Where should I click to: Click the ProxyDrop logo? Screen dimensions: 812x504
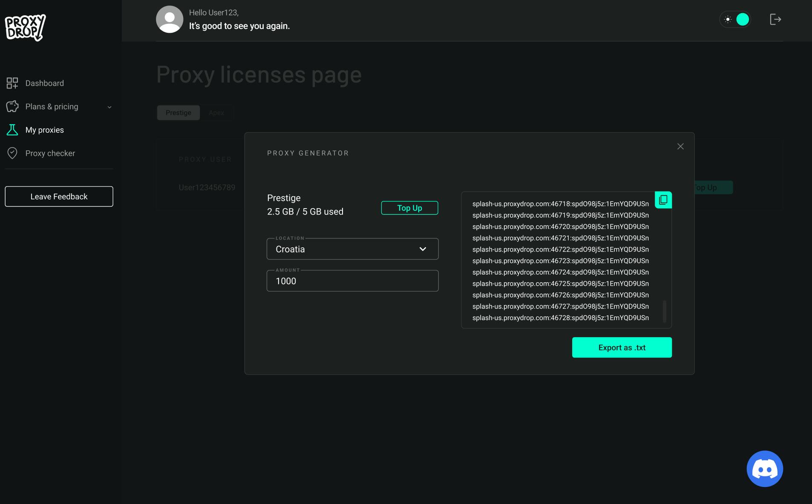click(x=25, y=27)
